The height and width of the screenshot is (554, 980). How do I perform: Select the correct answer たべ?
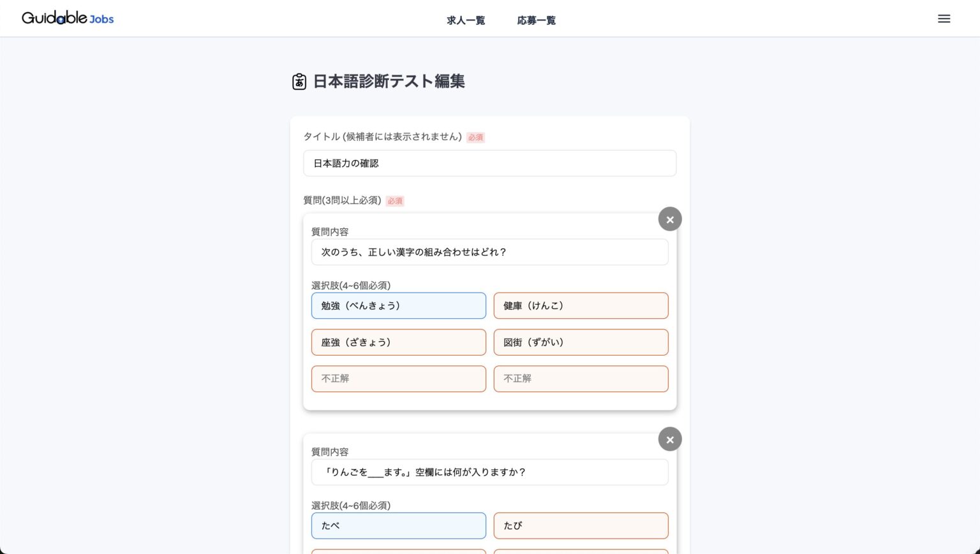click(x=398, y=525)
